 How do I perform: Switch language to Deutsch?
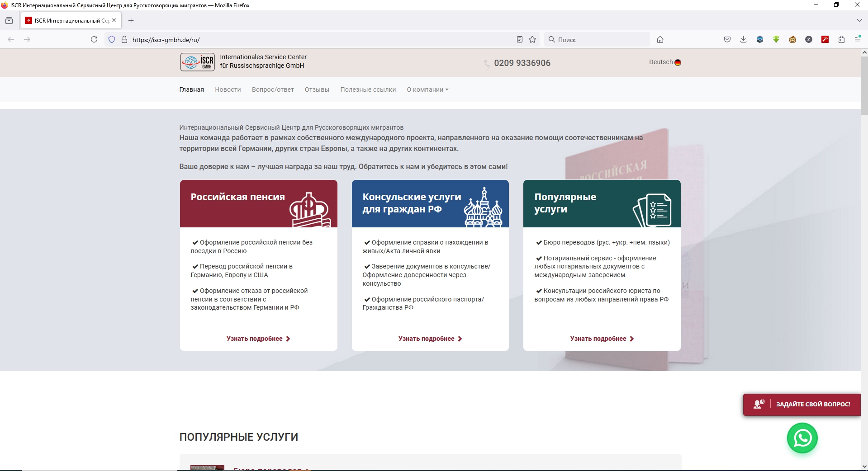(x=665, y=62)
